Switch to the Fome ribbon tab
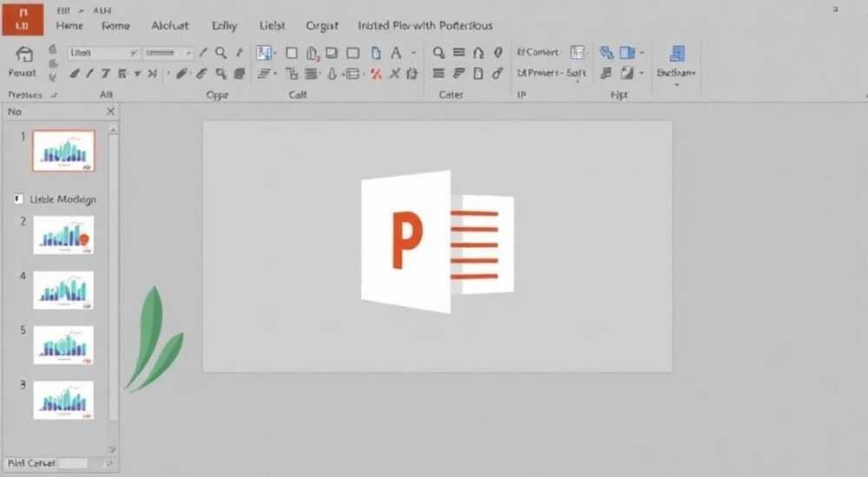Viewport: 868px width, 477px height. (x=115, y=25)
